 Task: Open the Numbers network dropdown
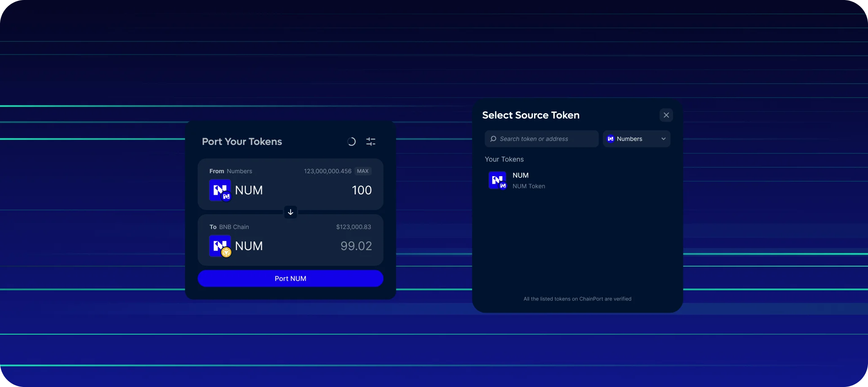(x=637, y=139)
